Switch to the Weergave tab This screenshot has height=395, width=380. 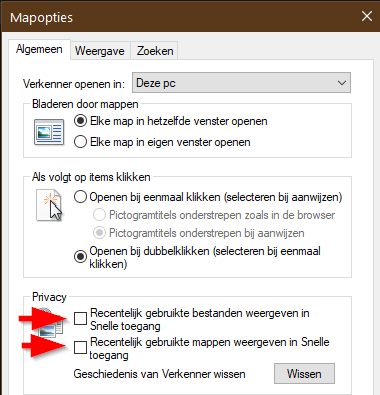[x=100, y=51]
